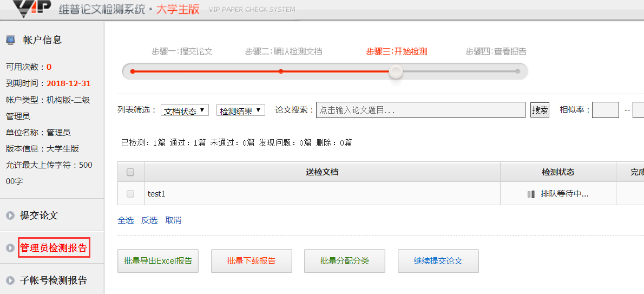Screen dimensions: 644x294
Task: Click the 继续提交论文 button
Action: click(438, 261)
